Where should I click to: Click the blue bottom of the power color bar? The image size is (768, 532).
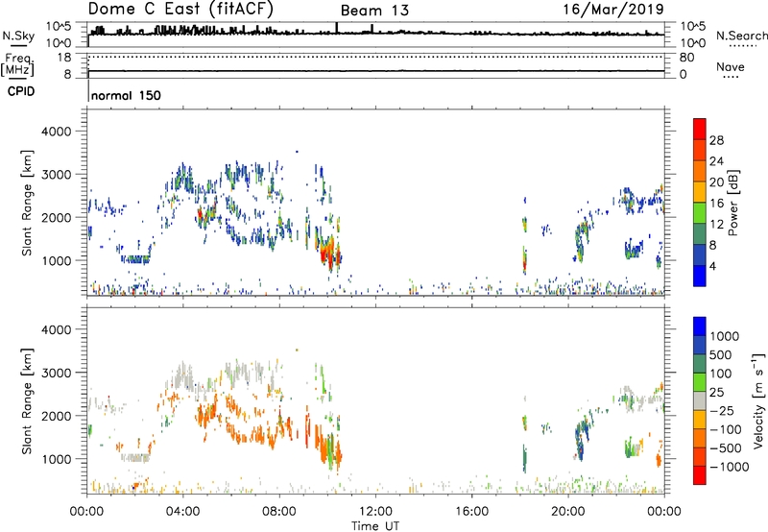(x=700, y=276)
